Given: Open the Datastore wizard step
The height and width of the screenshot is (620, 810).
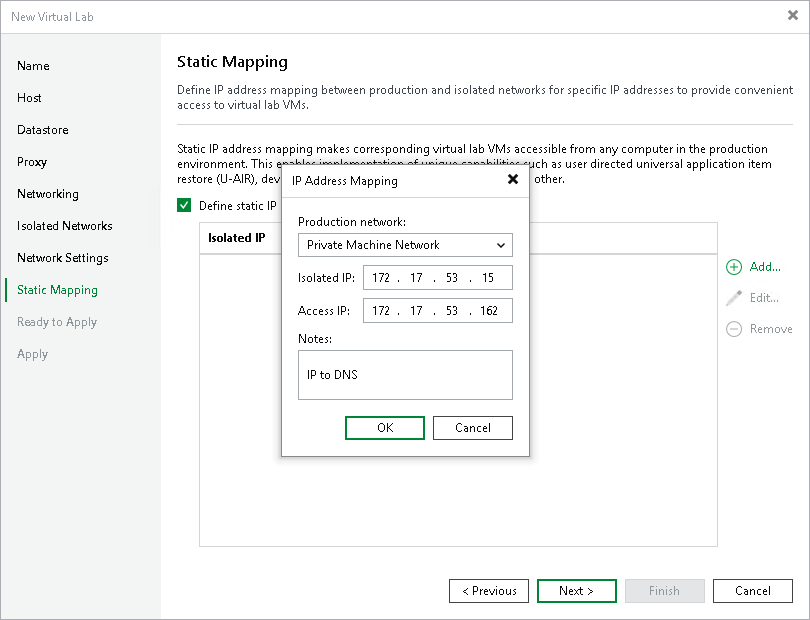Looking at the screenshot, I should 42,130.
